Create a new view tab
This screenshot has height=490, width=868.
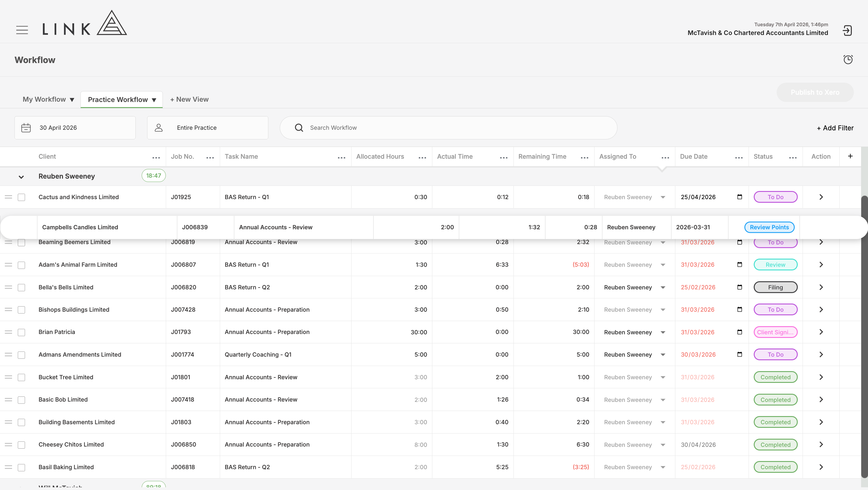click(189, 100)
